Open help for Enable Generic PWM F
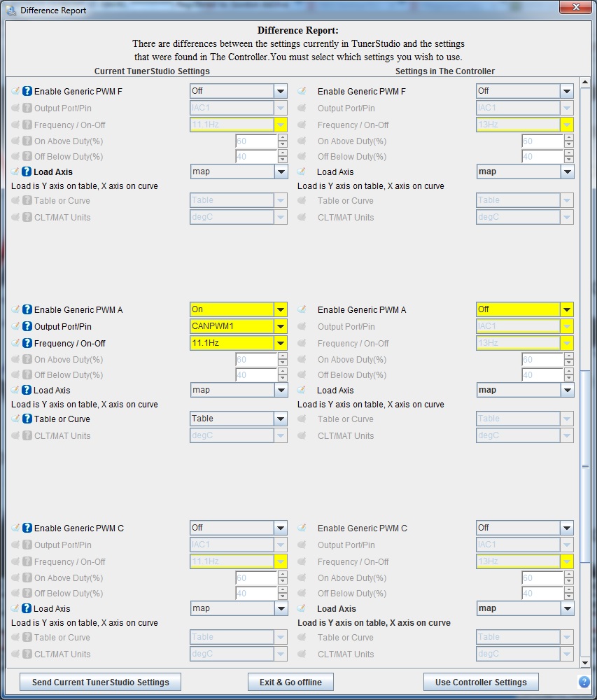 tap(27, 91)
